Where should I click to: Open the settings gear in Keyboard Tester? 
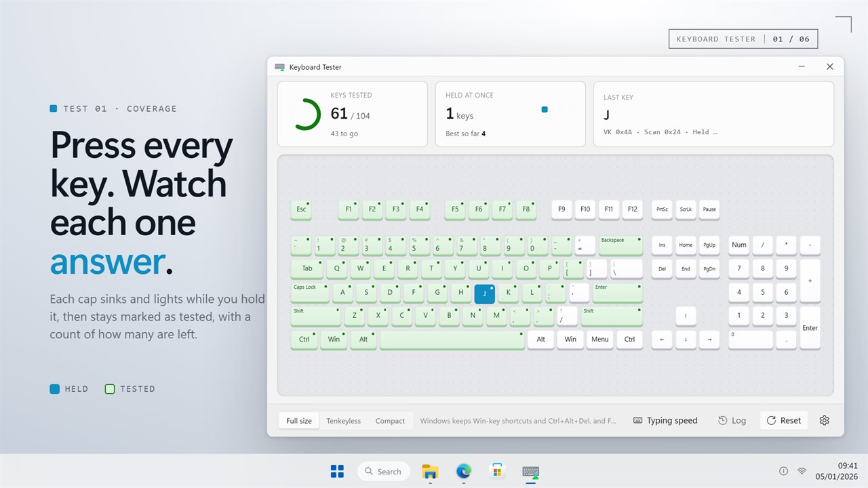tap(824, 420)
